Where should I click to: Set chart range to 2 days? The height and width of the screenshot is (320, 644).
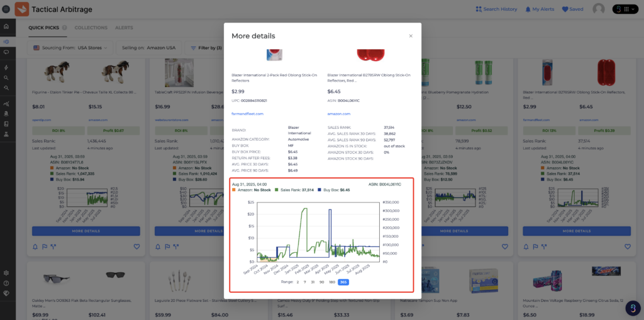[x=297, y=282]
